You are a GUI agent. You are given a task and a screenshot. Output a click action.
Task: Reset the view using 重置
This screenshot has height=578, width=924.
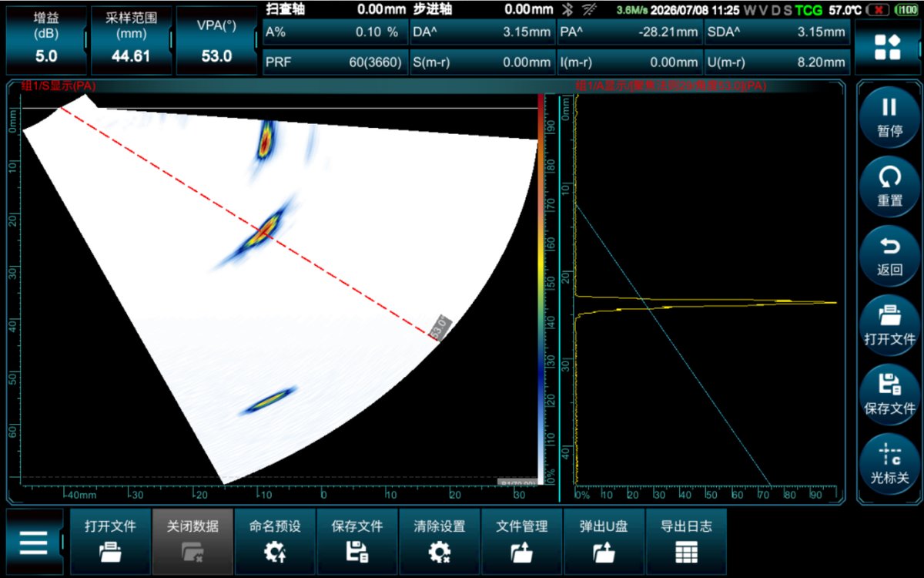coord(889,187)
